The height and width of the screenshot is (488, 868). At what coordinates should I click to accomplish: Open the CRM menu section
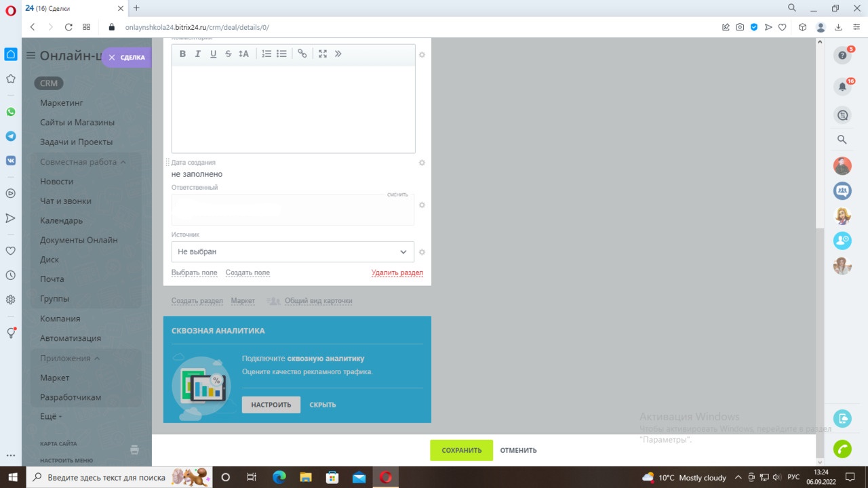point(49,83)
